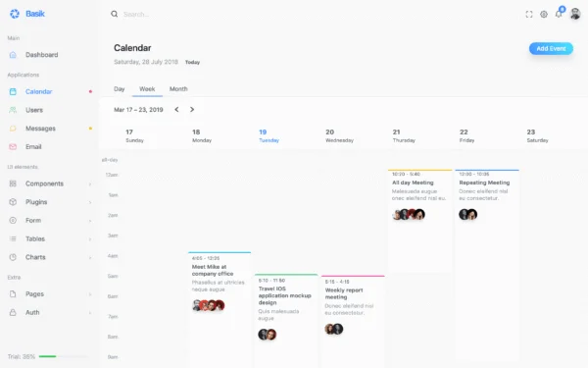This screenshot has width=588, height=368.
Task: Select the 17 Sunday column header
Action: click(x=134, y=136)
